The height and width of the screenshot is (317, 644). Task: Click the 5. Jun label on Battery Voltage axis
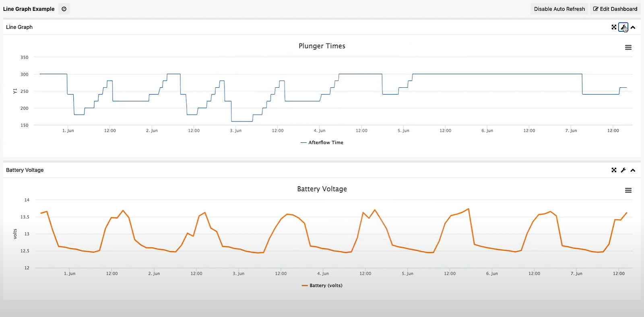point(407,274)
